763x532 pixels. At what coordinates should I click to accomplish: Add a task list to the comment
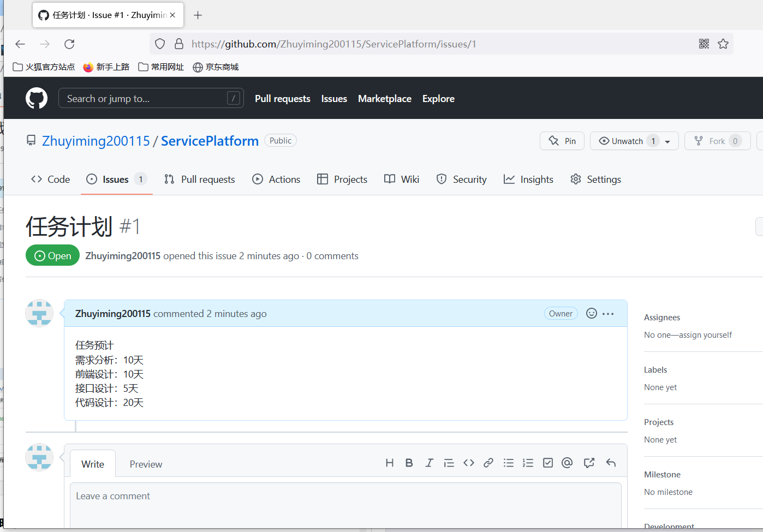548,463
